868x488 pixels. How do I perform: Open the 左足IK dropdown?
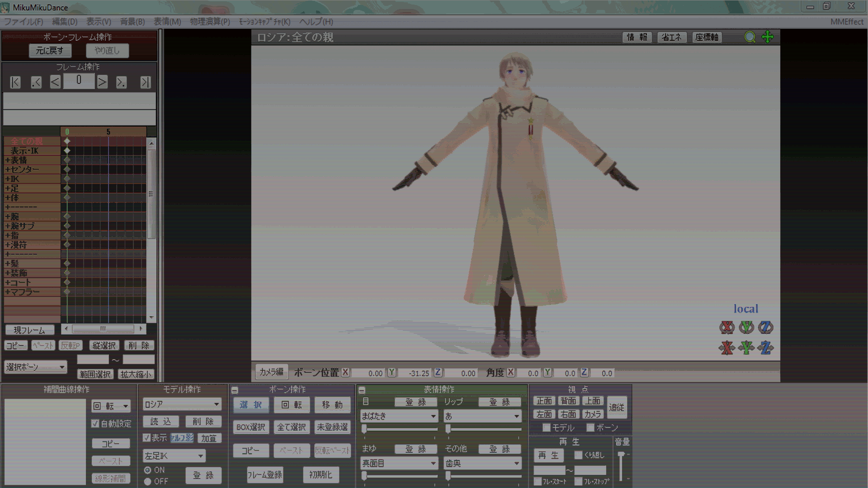(x=174, y=456)
